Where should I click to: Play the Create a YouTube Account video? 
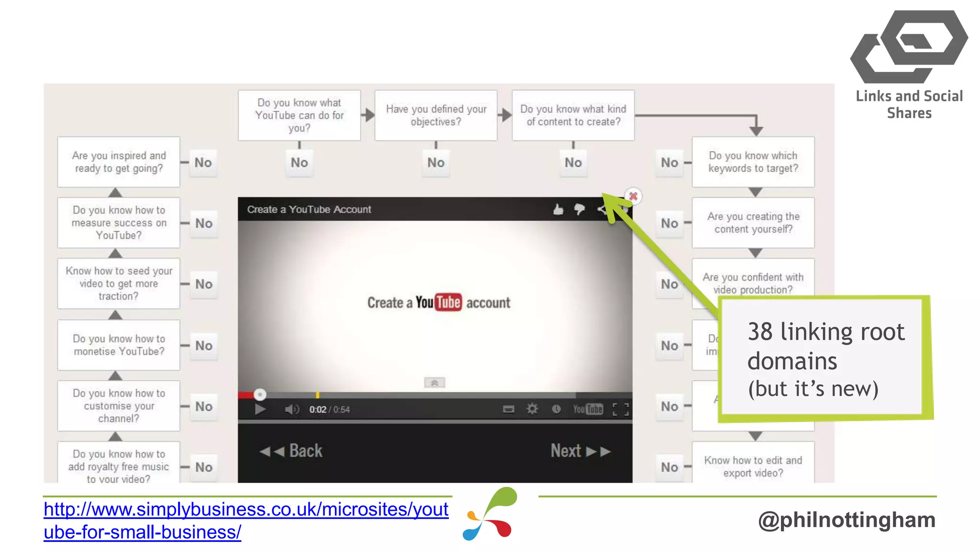[x=260, y=409]
